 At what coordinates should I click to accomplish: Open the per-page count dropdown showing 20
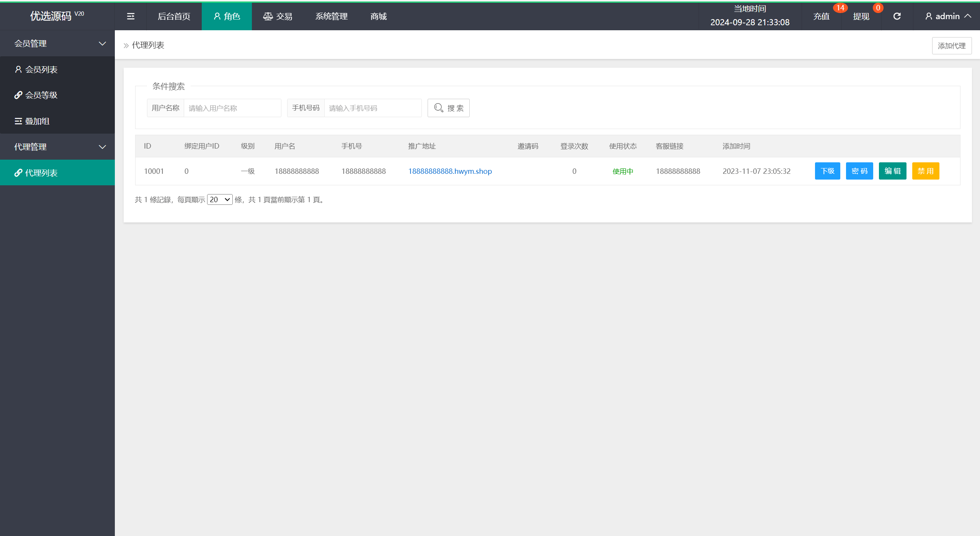click(220, 199)
